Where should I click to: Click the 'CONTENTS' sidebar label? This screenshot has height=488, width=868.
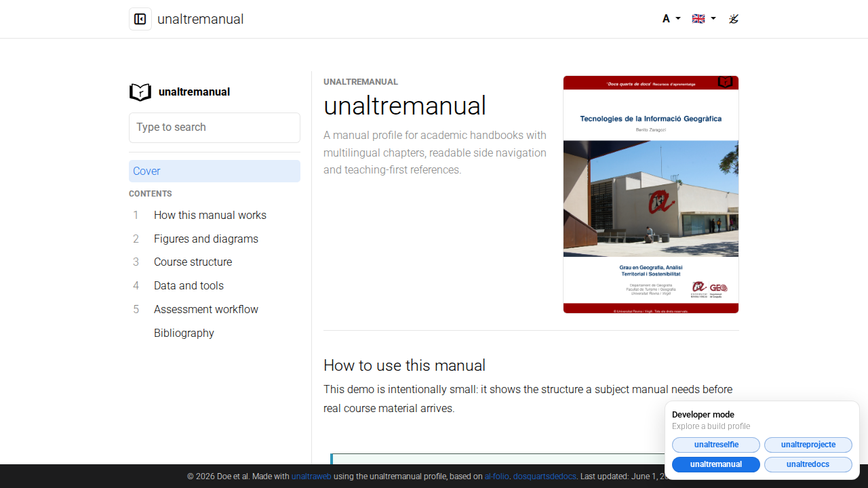tap(151, 194)
